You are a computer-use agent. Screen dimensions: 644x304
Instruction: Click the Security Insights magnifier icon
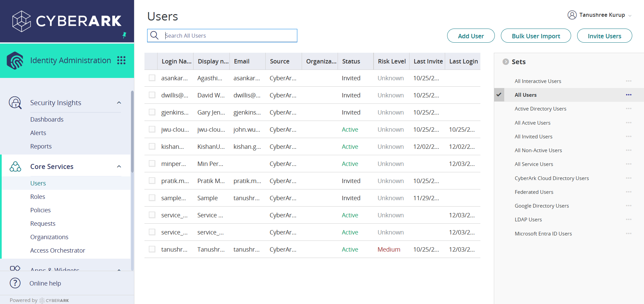pos(15,102)
